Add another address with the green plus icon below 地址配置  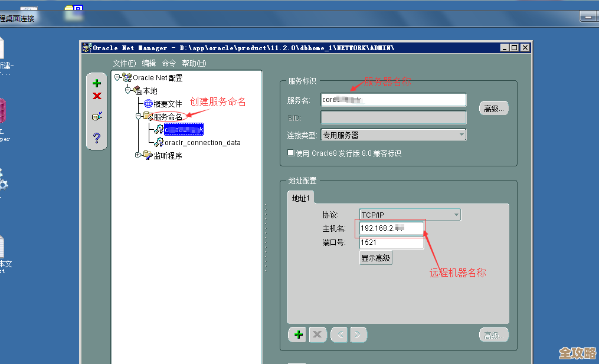pyautogui.click(x=297, y=334)
